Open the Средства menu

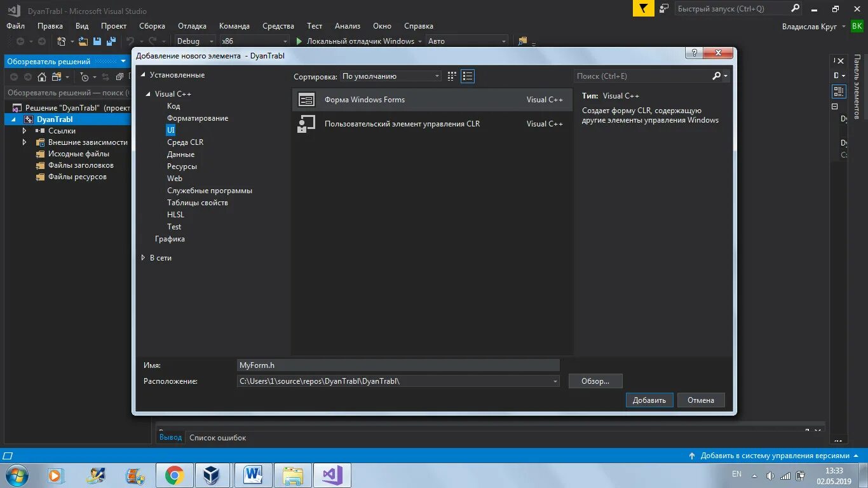pyautogui.click(x=278, y=26)
